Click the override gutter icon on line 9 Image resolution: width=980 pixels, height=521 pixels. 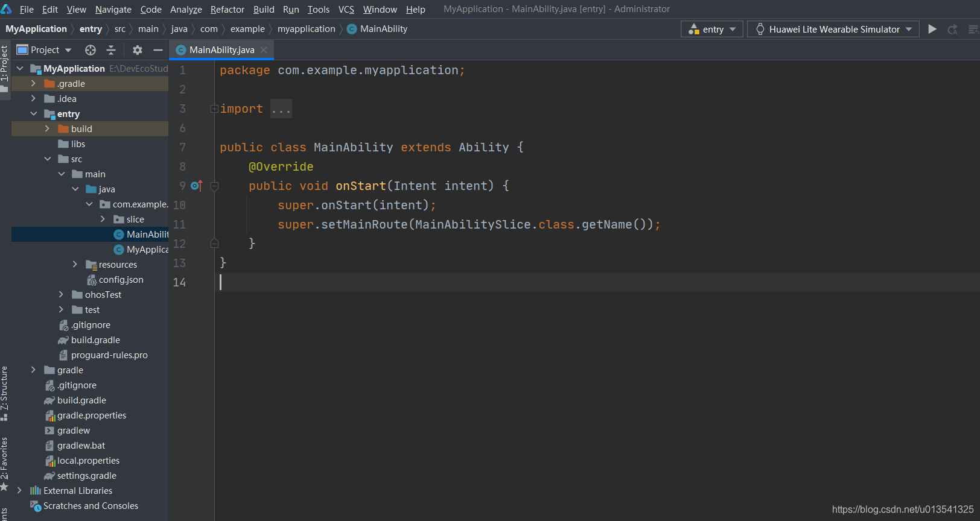click(197, 186)
